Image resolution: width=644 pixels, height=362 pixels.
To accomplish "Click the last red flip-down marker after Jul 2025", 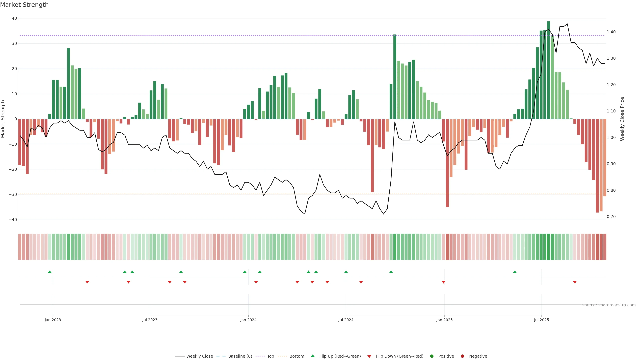I will coord(575,282).
